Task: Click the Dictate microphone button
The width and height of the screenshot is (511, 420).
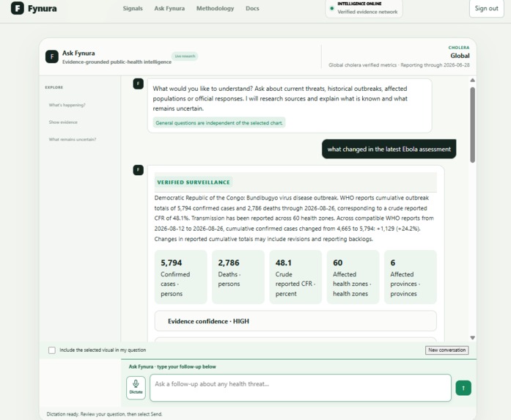Action: pyautogui.click(x=136, y=388)
